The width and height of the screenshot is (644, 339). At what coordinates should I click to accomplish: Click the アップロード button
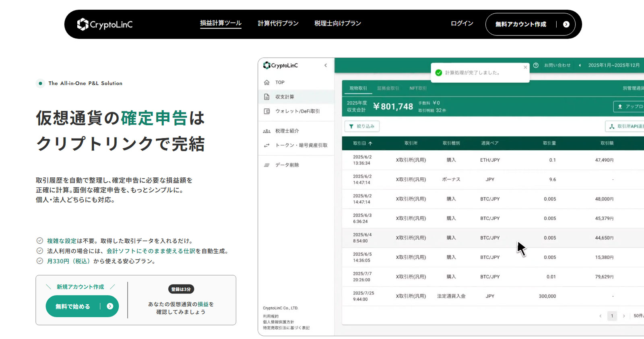(x=629, y=106)
